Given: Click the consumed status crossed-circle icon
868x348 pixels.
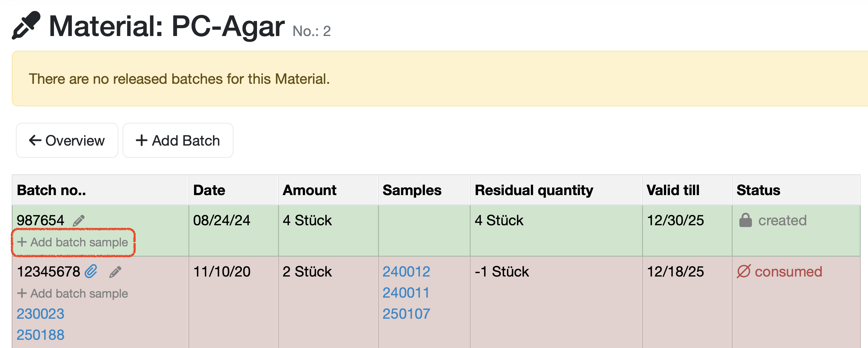Looking at the screenshot, I should point(744,271).
